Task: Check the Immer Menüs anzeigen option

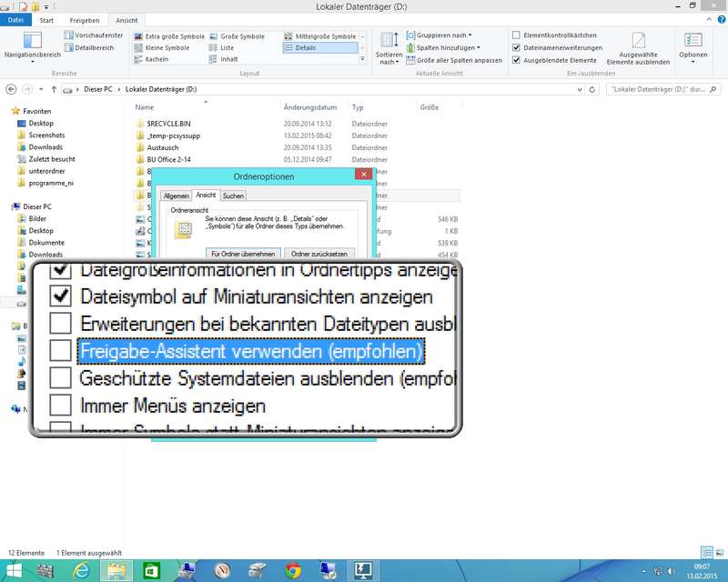Action: (x=61, y=405)
